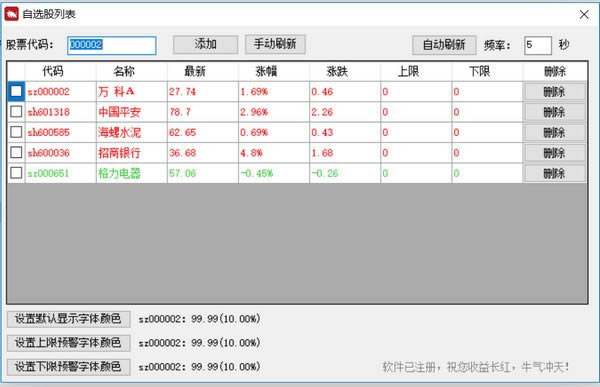
Task: Tick the checkbox for sh600585 海螺水泥
Action: click(16, 132)
